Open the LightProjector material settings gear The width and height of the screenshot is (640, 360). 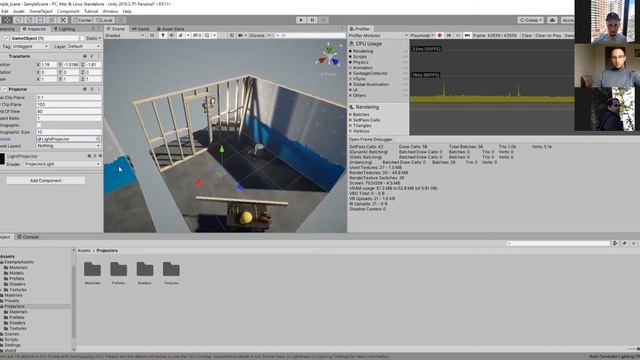point(100,156)
